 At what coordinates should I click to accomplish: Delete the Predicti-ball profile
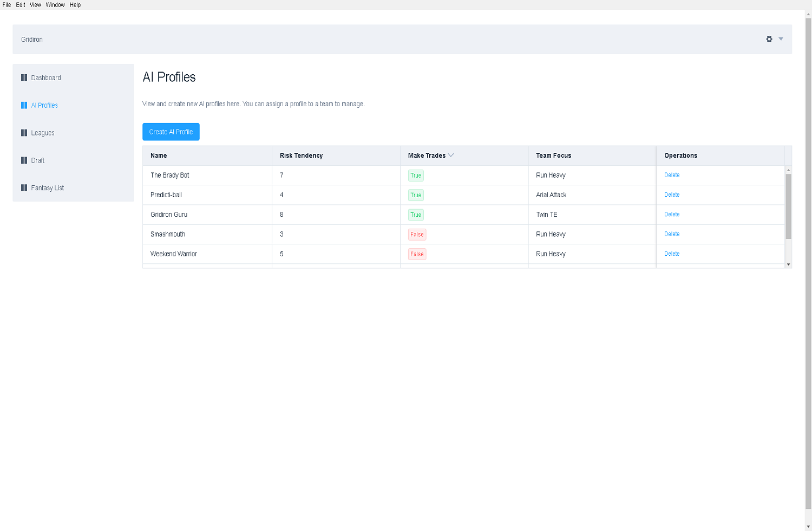pos(672,195)
